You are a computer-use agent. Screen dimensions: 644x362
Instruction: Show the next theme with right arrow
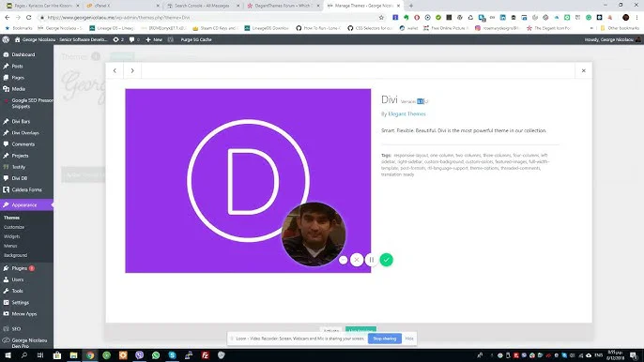pos(132,70)
